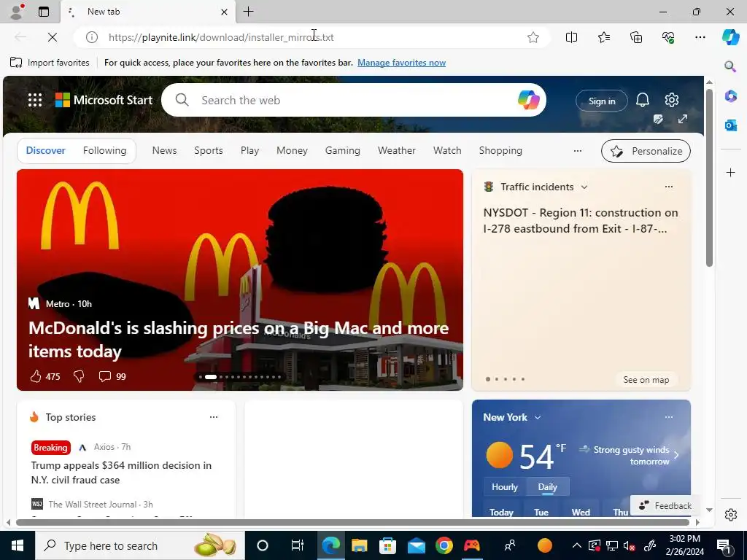Expand the strong gusty winds alert arrow
The height and width of the screenshot is (560, 747).
pos(676,455)
